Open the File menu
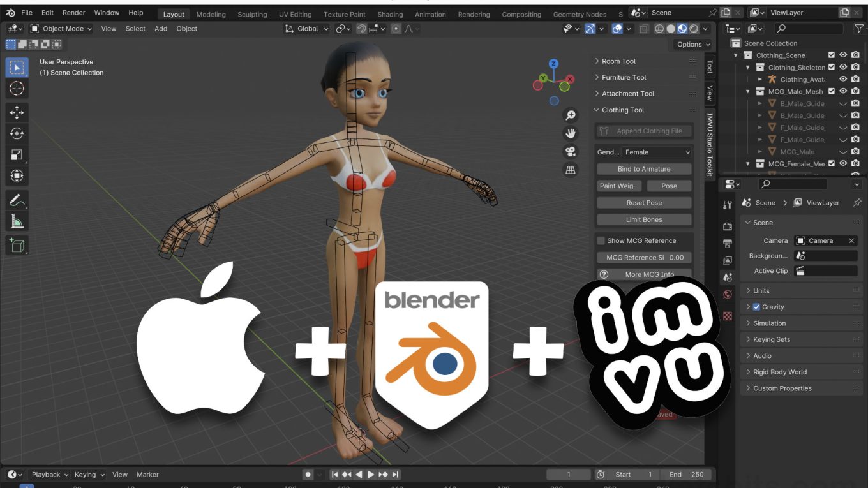This screenshot has width=868, height=488. coord(27,13)
